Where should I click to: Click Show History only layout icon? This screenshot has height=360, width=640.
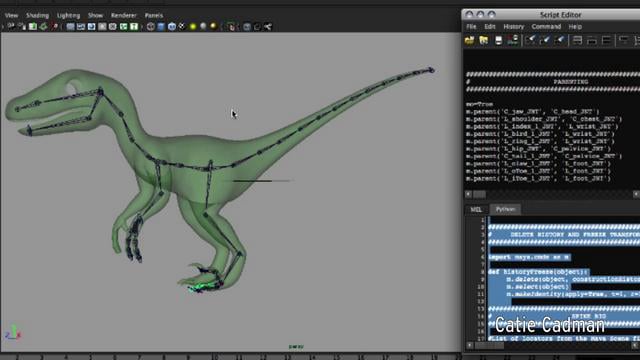pyautogui.click(x=577, y=40)
